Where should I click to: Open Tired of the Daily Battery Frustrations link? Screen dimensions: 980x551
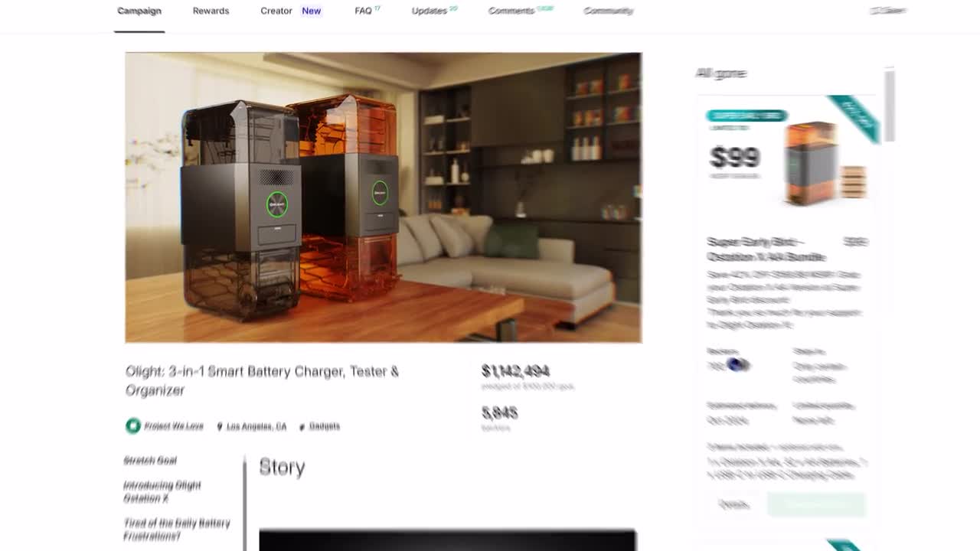pyautogui.click(x=177, y=530)
